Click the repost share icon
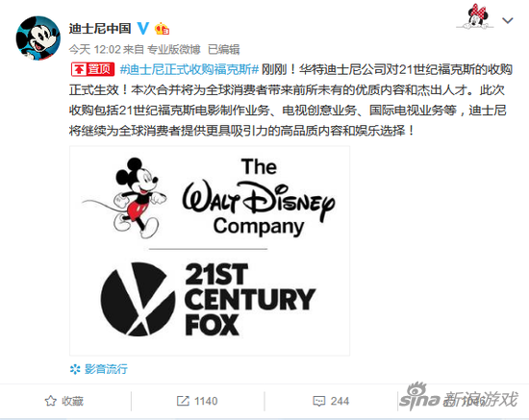The width and height of the screenshot is (529, 420). coord(183,401)
